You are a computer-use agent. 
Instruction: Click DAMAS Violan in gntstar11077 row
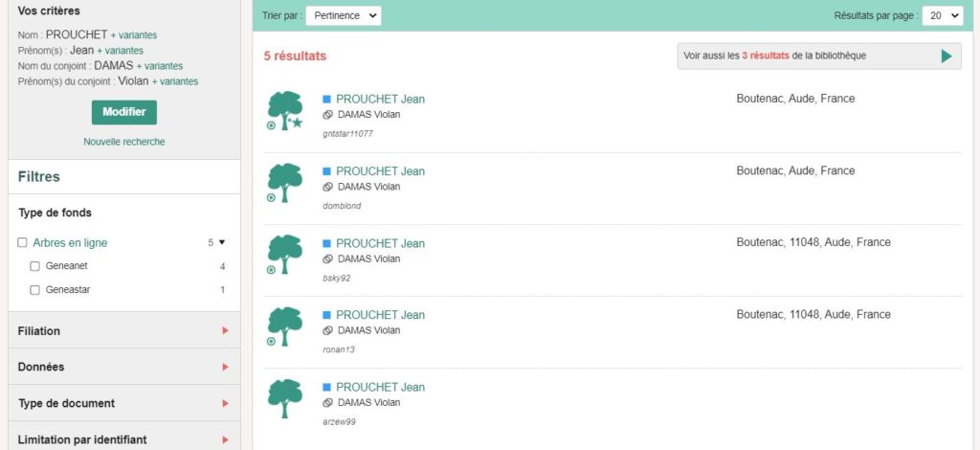tap(368, 114)
